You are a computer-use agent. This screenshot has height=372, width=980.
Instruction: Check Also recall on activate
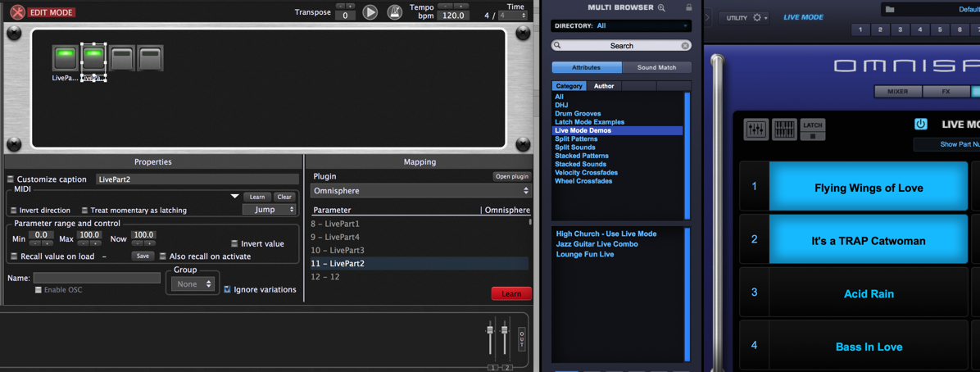click(x=162, y=256)
